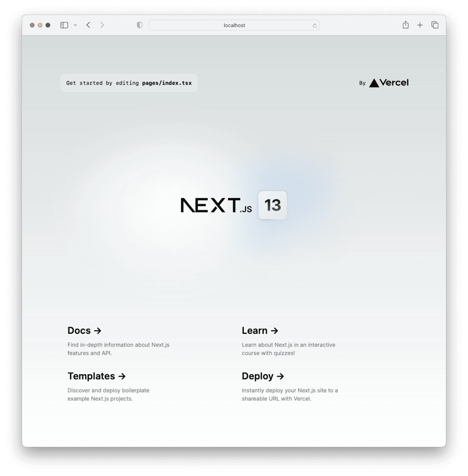This screenshot has height=476, width=468.
Task: Maximize the window with green button
Action: pos(48,25)
